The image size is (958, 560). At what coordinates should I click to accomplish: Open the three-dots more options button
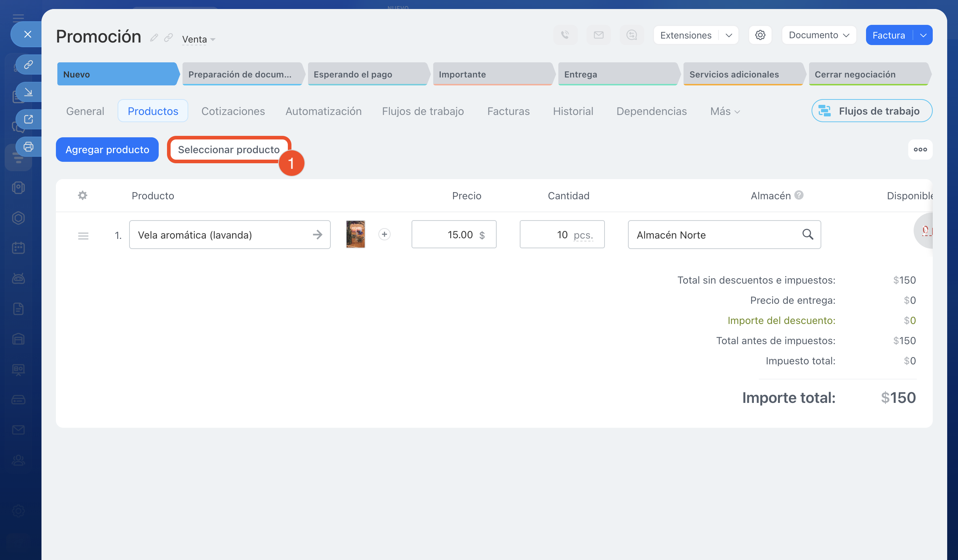920,149
